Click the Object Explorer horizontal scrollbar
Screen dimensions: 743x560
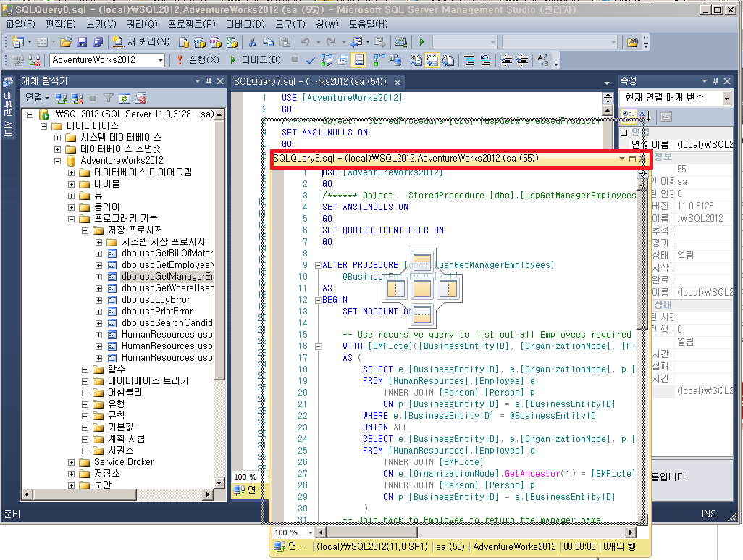coord(117,494)
